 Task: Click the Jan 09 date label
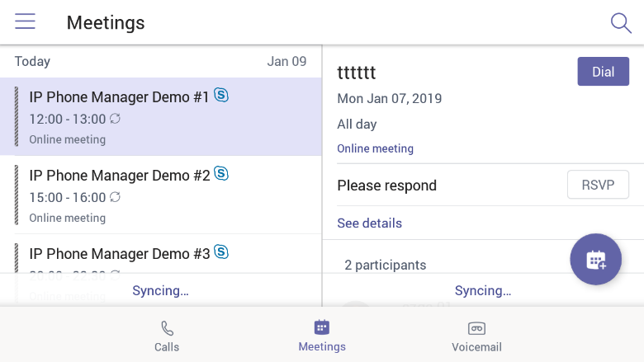click(286, 62)
